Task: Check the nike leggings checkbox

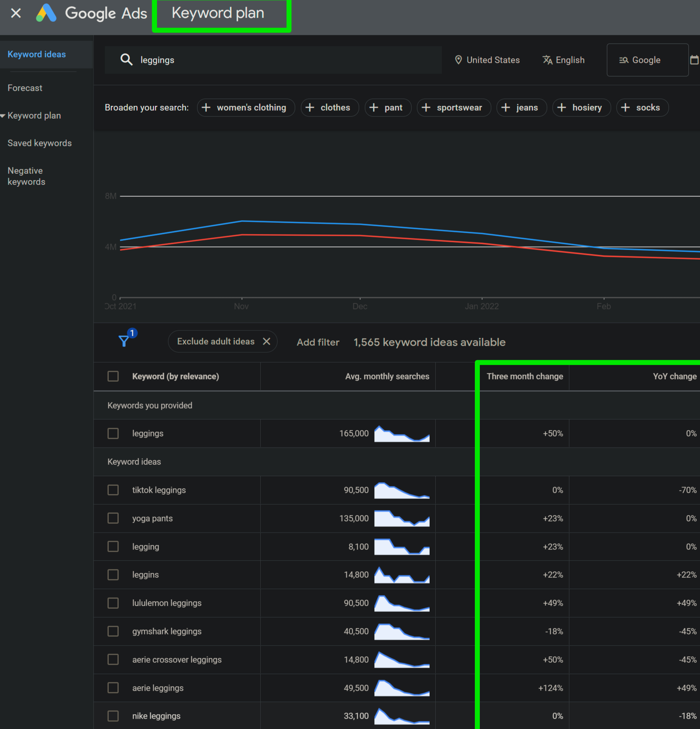Action: pos(113,716)
